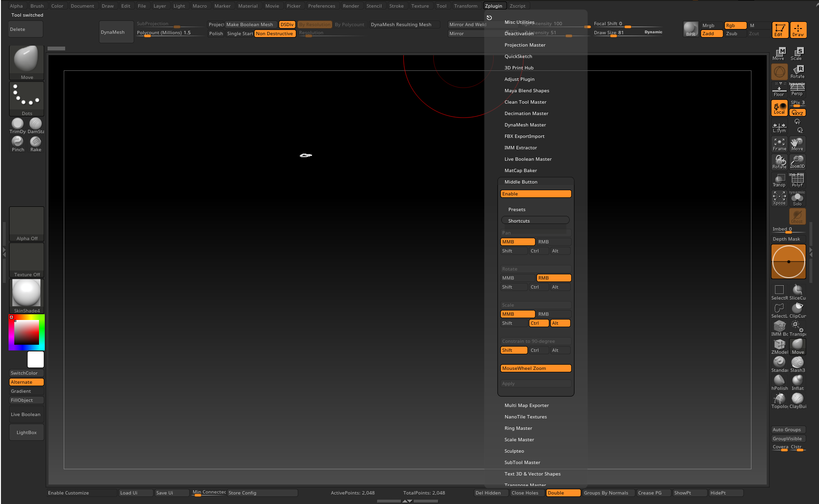Open the Preferences menu
819x504 pixels.
coord(322,6)
